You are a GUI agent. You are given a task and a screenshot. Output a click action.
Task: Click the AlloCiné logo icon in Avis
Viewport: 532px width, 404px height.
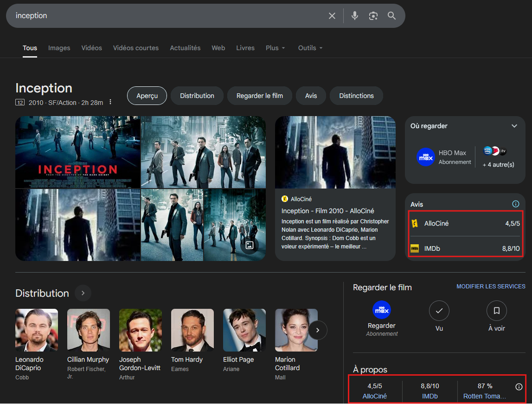415,223
